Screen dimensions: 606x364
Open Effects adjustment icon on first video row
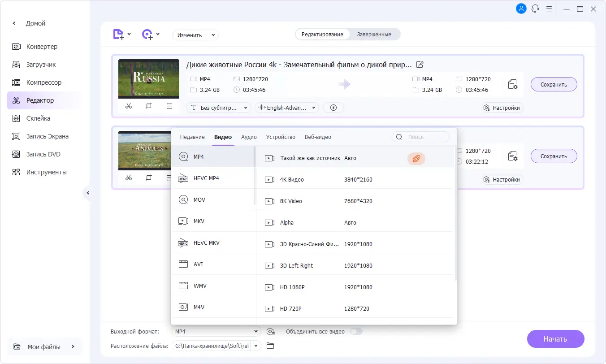coord(169,106)
